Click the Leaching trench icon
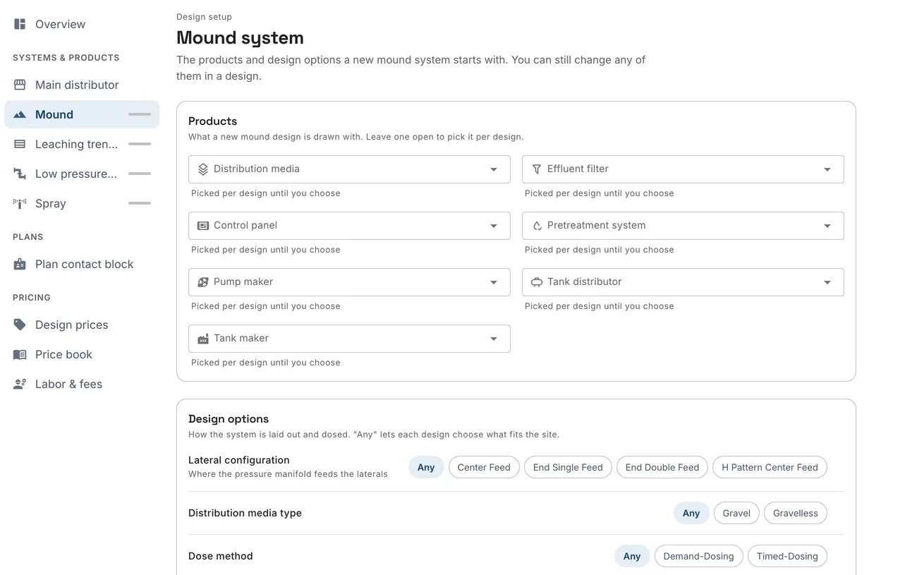 click(20, 144)
